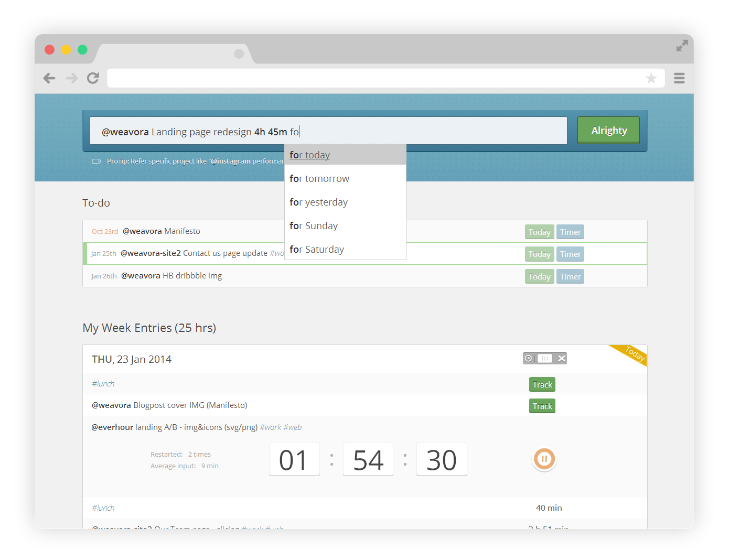Viewport: 729px width, 560px height.
Task: Bookmark the page with the star icon
Action: [x=651, y=78]
